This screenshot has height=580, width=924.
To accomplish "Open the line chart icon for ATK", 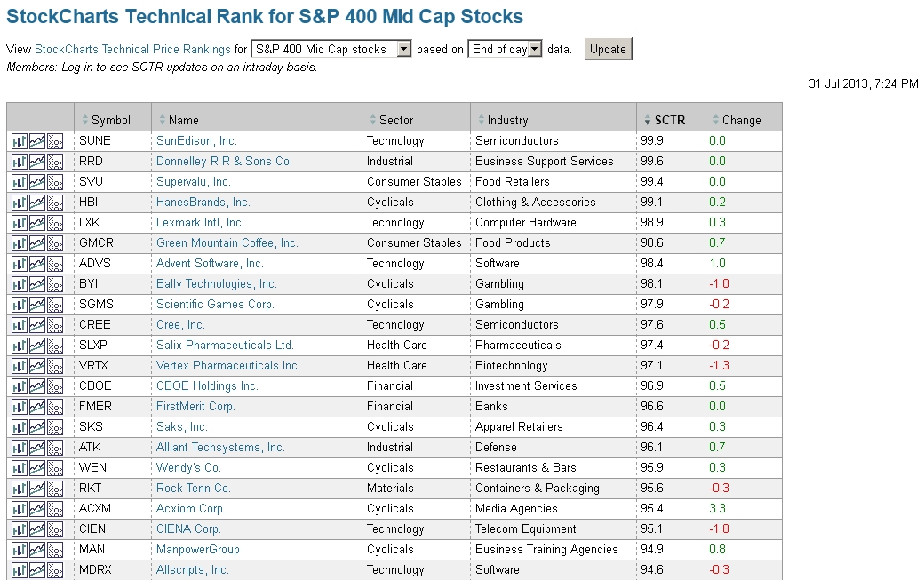I will point(37,449).
